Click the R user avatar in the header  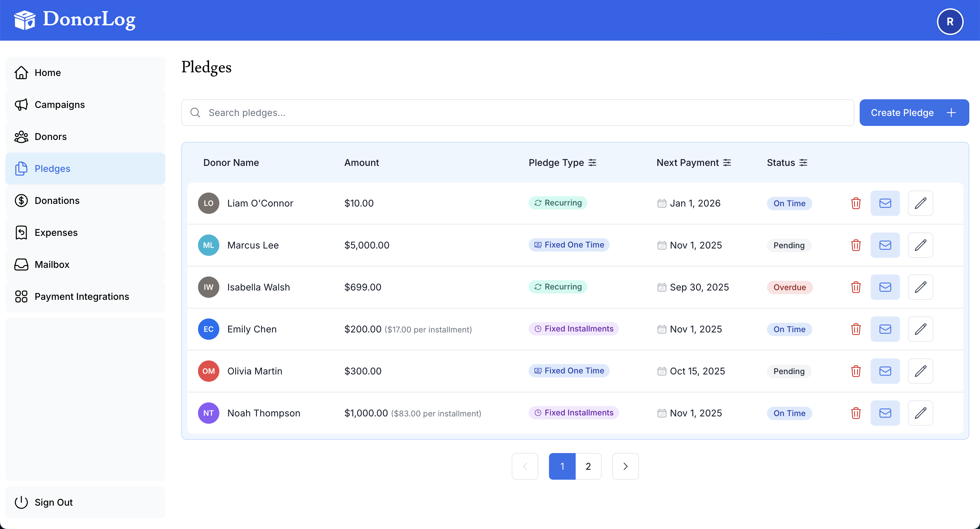pyautogui.click(x=950, y=21)
